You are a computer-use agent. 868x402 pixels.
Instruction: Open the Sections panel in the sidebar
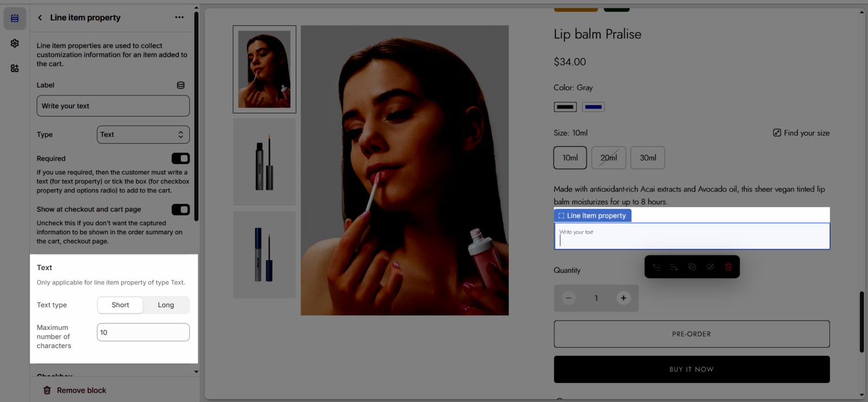click(x=15, y=18)
